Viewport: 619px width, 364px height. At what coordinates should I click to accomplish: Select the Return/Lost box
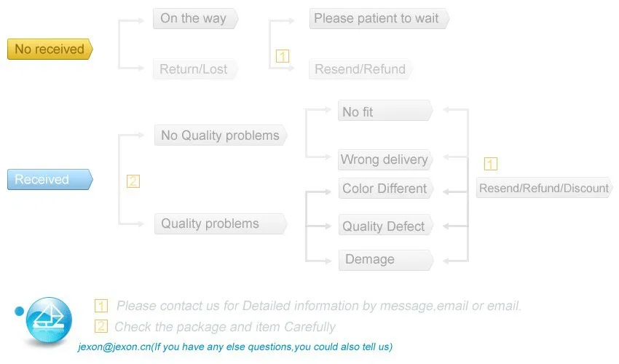coord(194,70)
